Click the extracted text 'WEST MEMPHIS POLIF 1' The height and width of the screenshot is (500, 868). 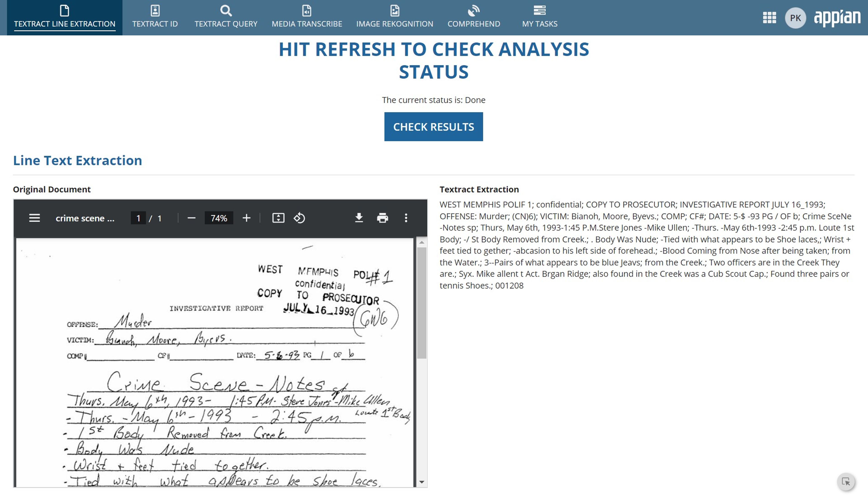tap(486, 204)
